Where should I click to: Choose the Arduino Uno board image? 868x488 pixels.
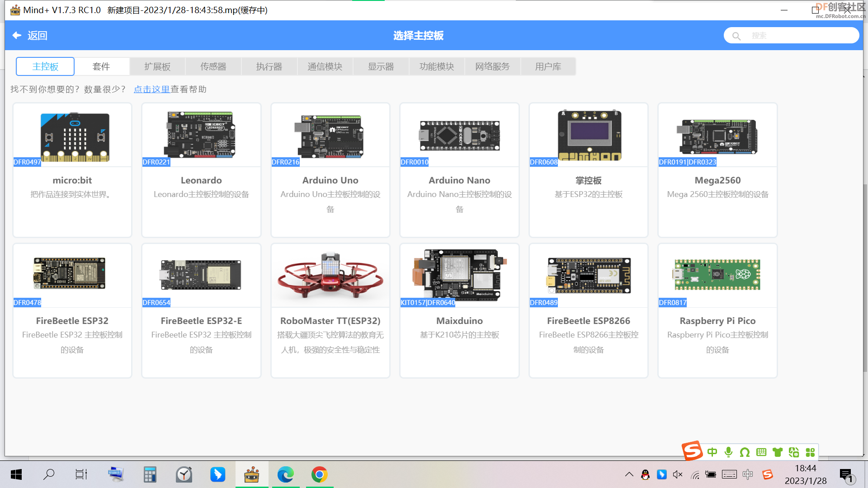(x=329, y=136)
